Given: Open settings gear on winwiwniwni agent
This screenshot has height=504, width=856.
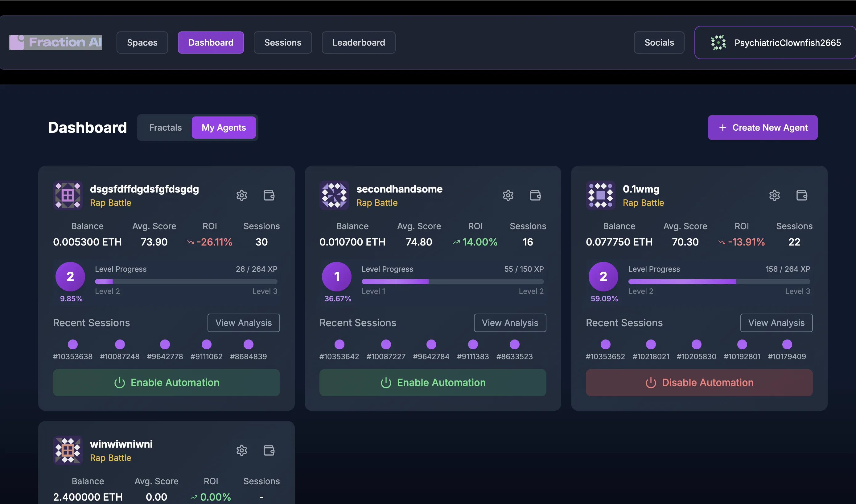Looking at the screenshot, I should [x=241, y=450].
